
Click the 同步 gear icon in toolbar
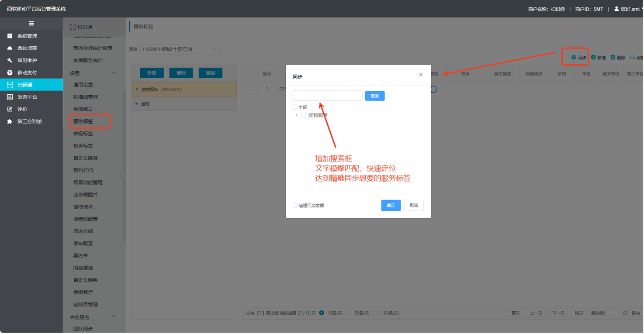574,57
